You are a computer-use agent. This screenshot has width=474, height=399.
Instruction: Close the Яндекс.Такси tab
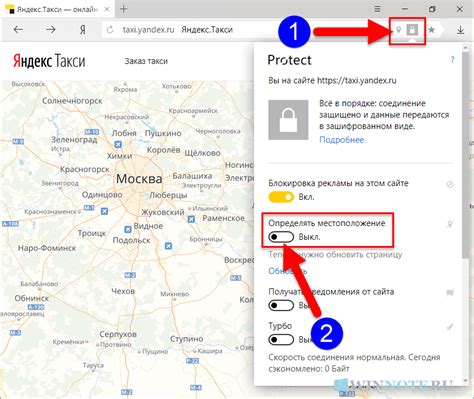[x=107, y=9]
